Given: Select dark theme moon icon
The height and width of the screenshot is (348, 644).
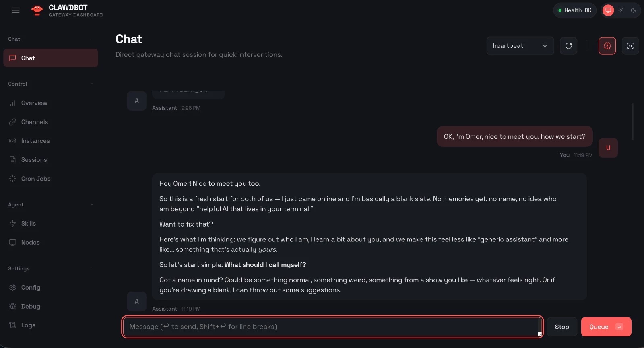Looking at the screenshot, I should 633,10.
